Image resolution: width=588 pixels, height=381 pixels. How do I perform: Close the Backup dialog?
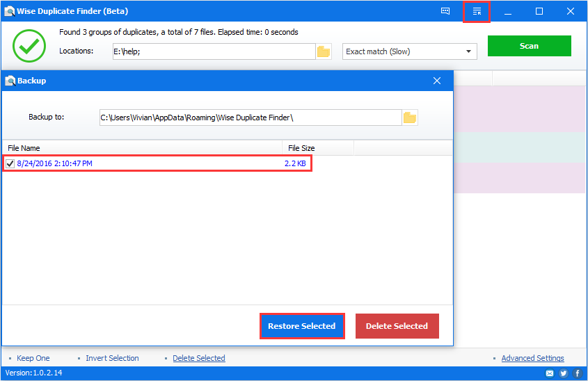[437, 81]
